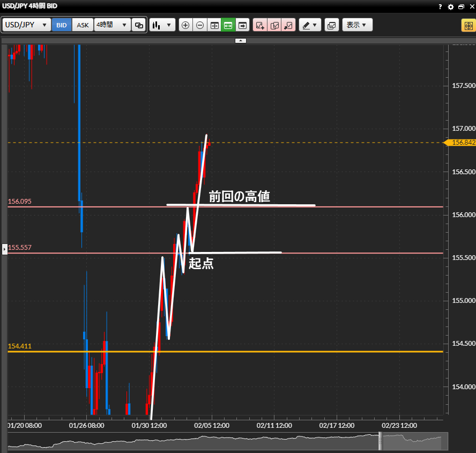Click the pop-out chart arrow icon
This screenshot has height=453, width=476.
[x=288, y=25]
